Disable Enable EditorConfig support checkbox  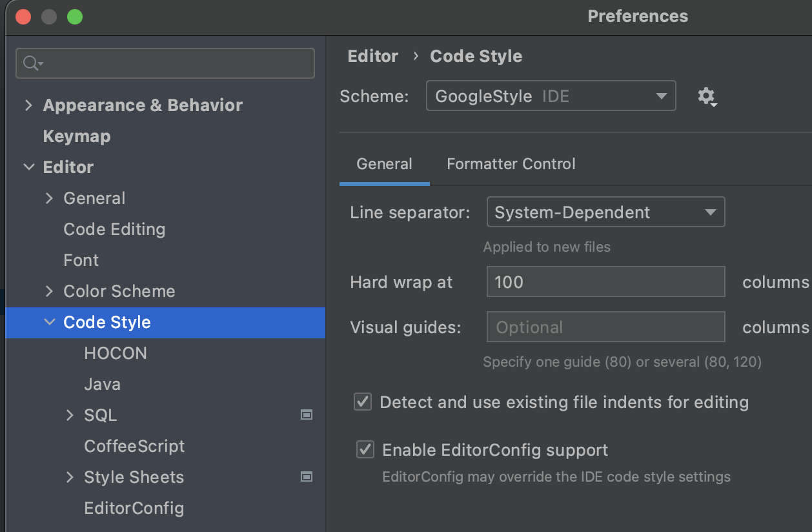(x=365, y=450)
